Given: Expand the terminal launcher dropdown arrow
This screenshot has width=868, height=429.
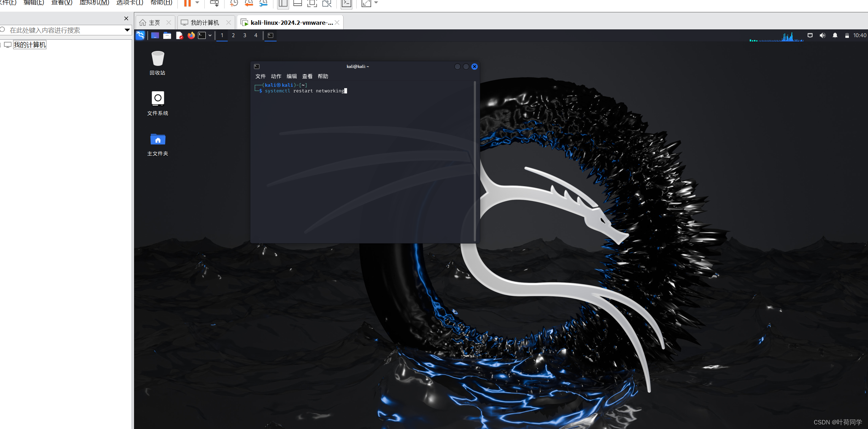Looking at the screenshot, I should [210, 35].
